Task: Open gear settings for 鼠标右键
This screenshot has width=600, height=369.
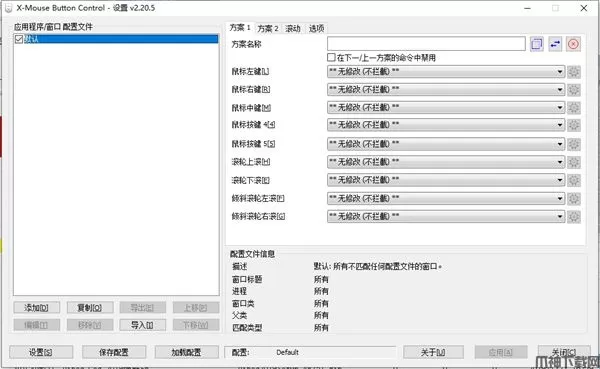Action: (x=574, y=90)
